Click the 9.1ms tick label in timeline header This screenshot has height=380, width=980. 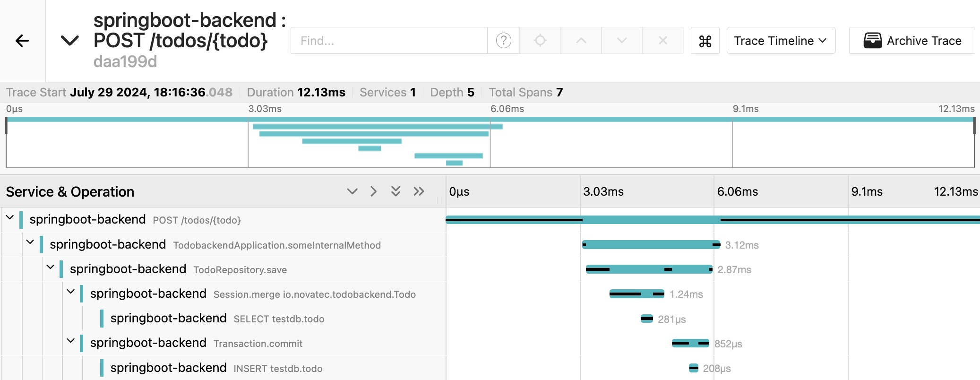point(867,191)
